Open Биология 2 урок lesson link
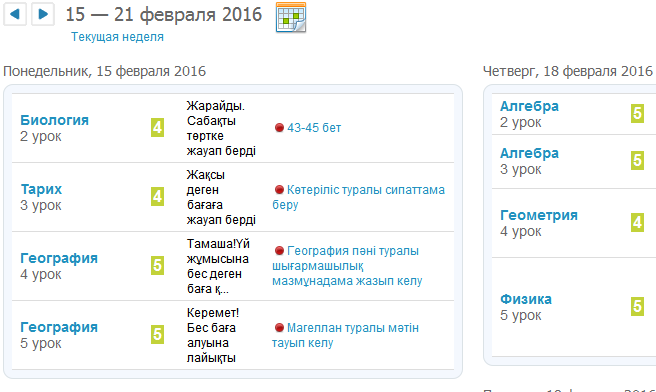 point(54,120)
